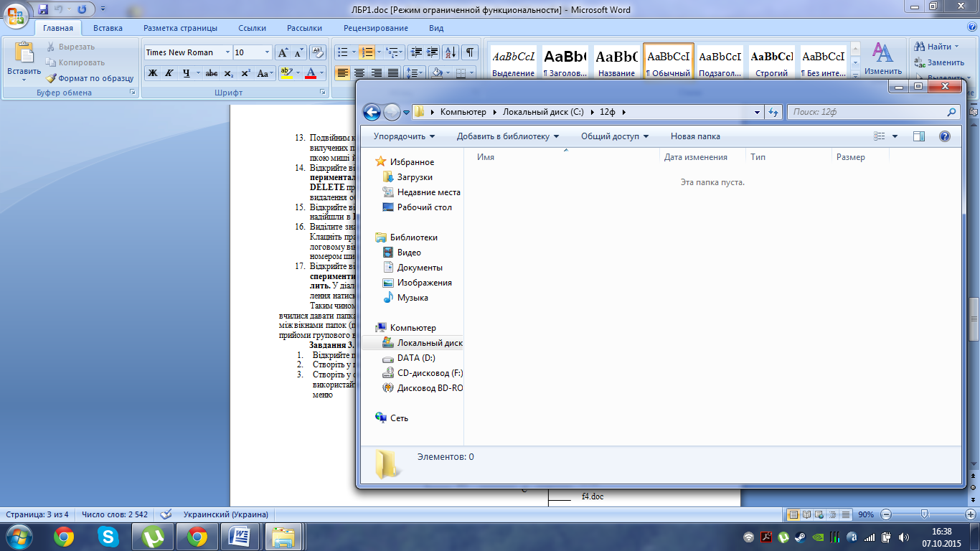Image resolution: width=980 pixels, height=551 pixels.
Task: Refresh the Explorer folder view
Action: click(x=773, y=112)
